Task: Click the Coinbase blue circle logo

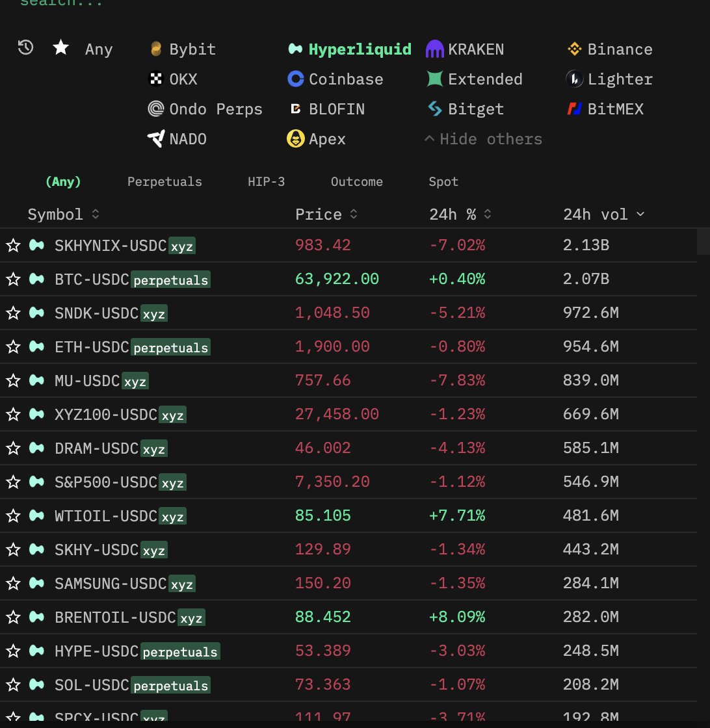Action: coord(295,79)
